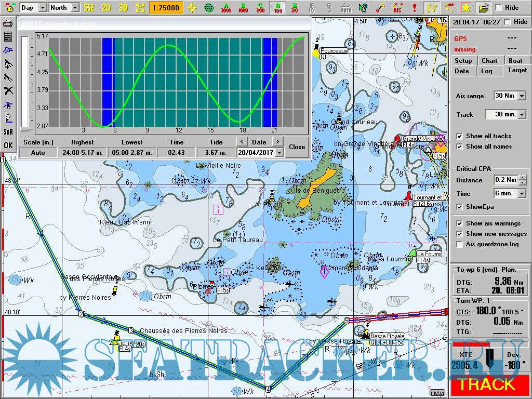Click the AIS icon in top toolbar
The width and height of the screenshot is (532, 399).
tap(397, 8)
